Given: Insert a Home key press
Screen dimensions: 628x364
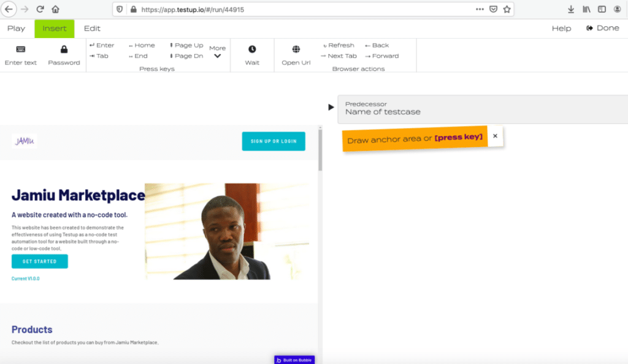Looking at the screenshot, I should click(142, 45).
